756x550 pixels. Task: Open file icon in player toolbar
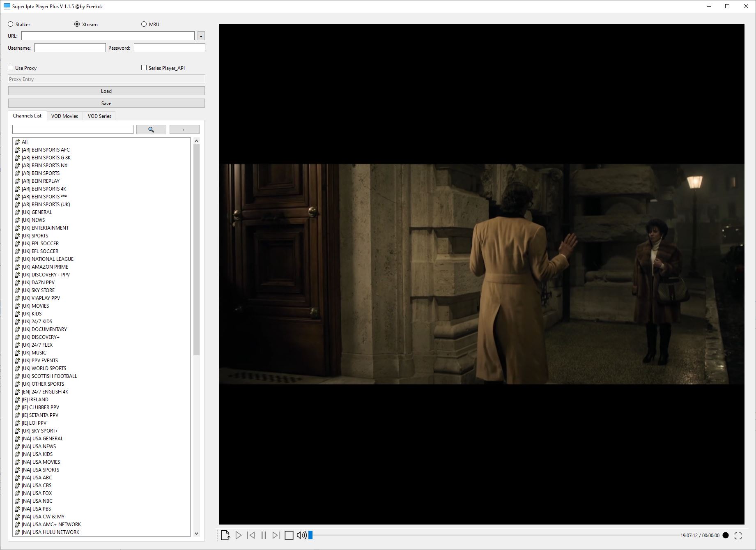click(225, 535)
